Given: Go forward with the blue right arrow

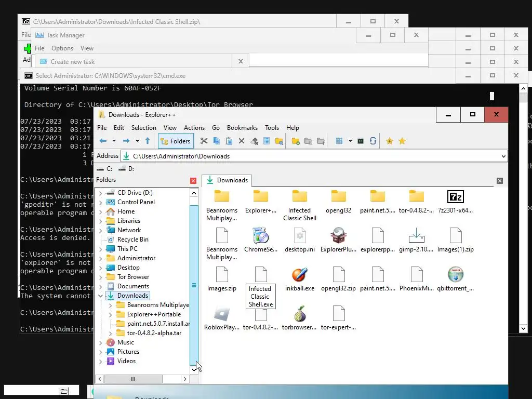Looking at the screenshot, I should pyautogui.click(x=126, y=141).
